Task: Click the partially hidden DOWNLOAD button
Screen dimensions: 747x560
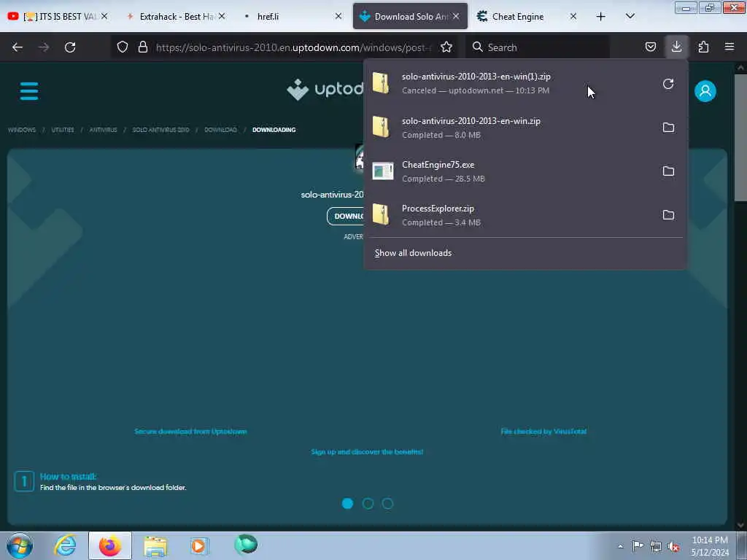Action: point(346,216)
